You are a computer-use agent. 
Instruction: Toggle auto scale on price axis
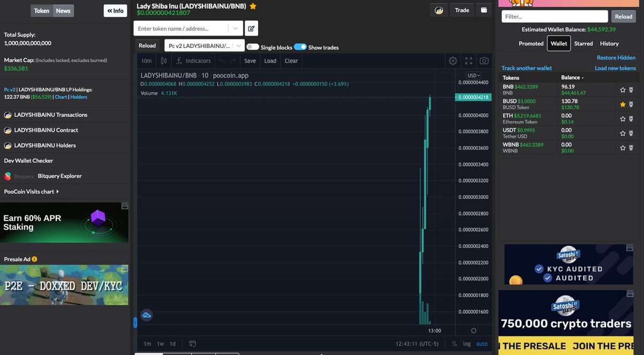coord(482,344)
